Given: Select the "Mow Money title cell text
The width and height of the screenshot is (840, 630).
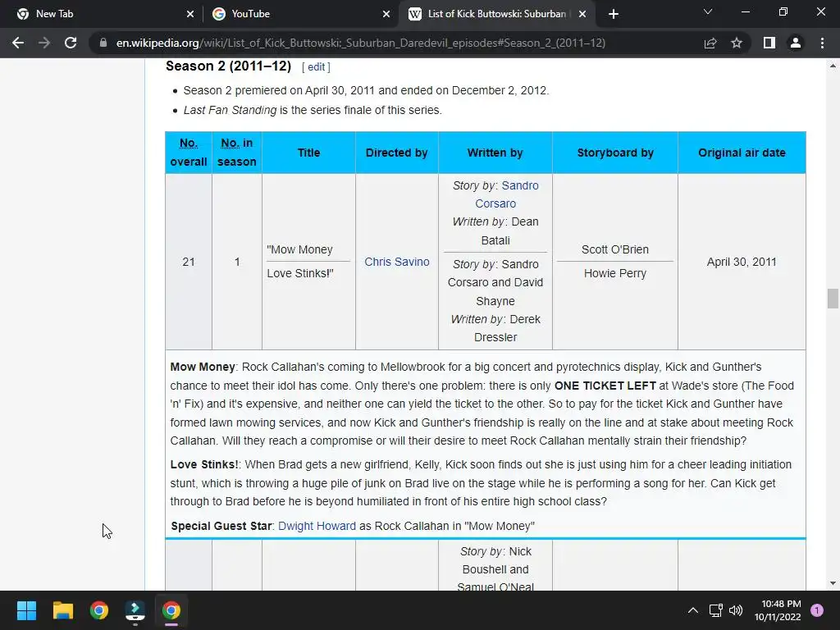Looking at the screenshot, I should [x=299, y=249].
